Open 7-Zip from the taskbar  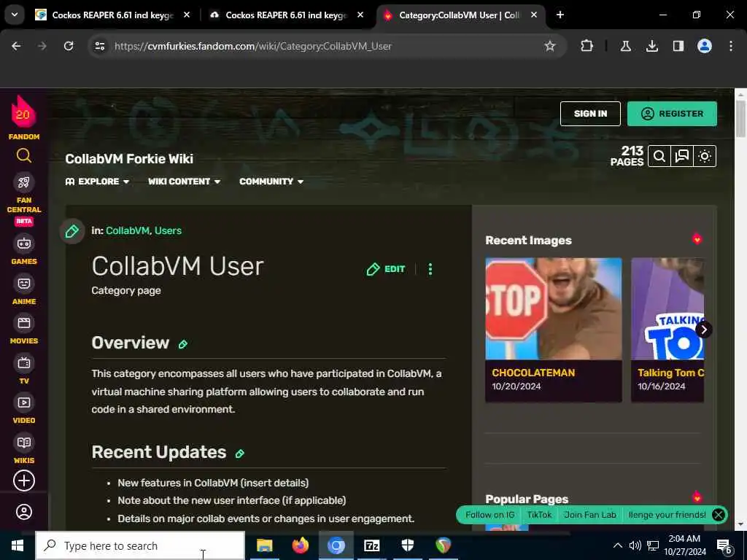coord(371,545)
